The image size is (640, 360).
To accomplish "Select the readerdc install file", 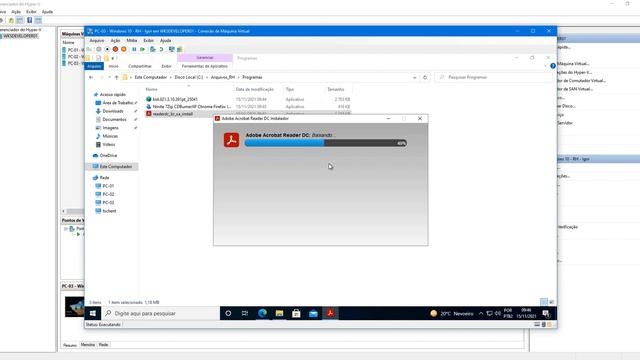I will (173, 114).
